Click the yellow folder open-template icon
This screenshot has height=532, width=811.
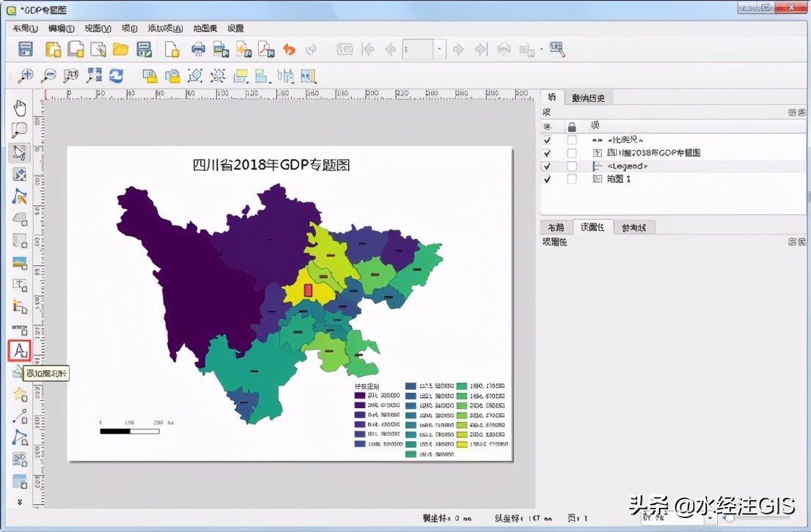pos(120,50)
